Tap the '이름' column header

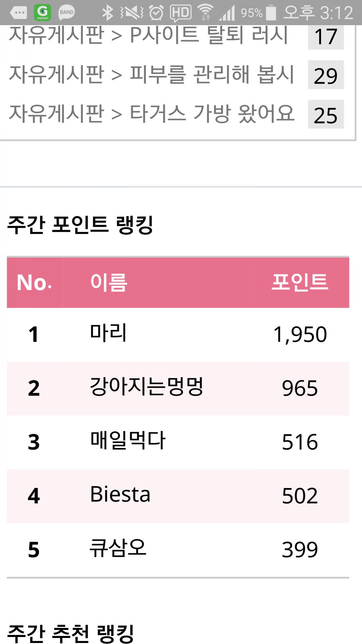(x=109, y=282)
